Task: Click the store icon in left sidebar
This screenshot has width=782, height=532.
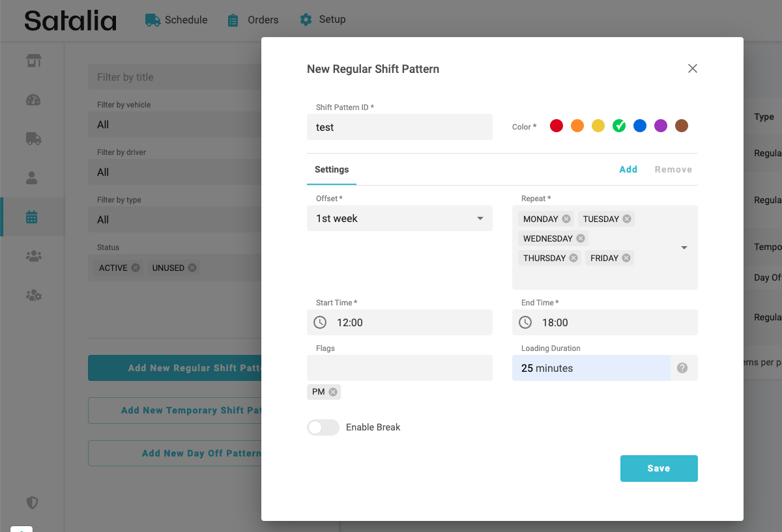Action: [33, 61]
